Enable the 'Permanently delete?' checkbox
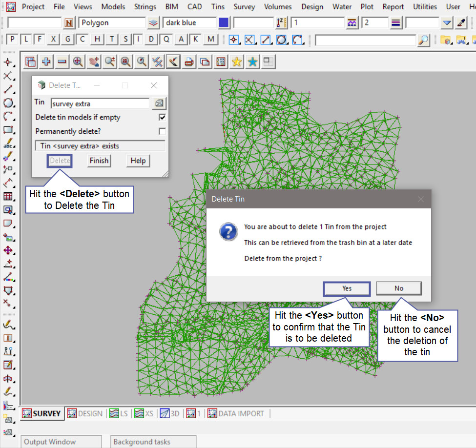Screen dimensions: 476x448 coord(162,131)
